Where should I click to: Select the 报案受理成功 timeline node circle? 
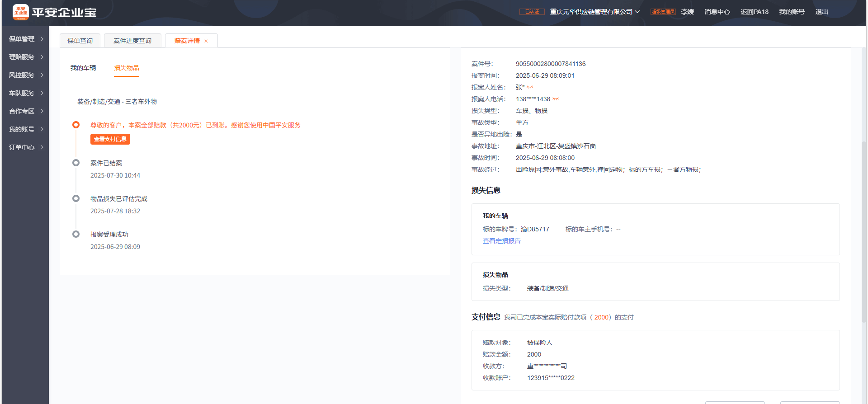(76, 234)
